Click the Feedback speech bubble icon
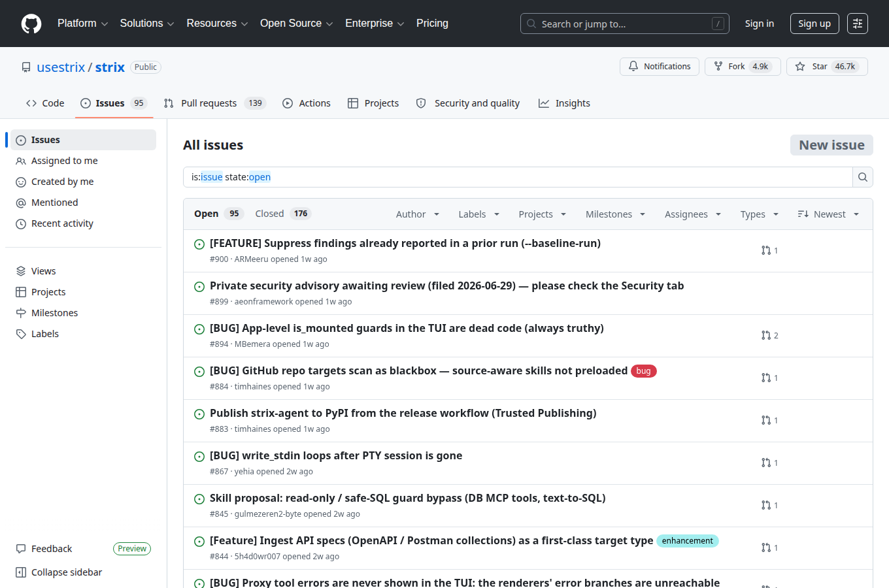889x588 pixels. pyautogui.click(x=21, y=549)
